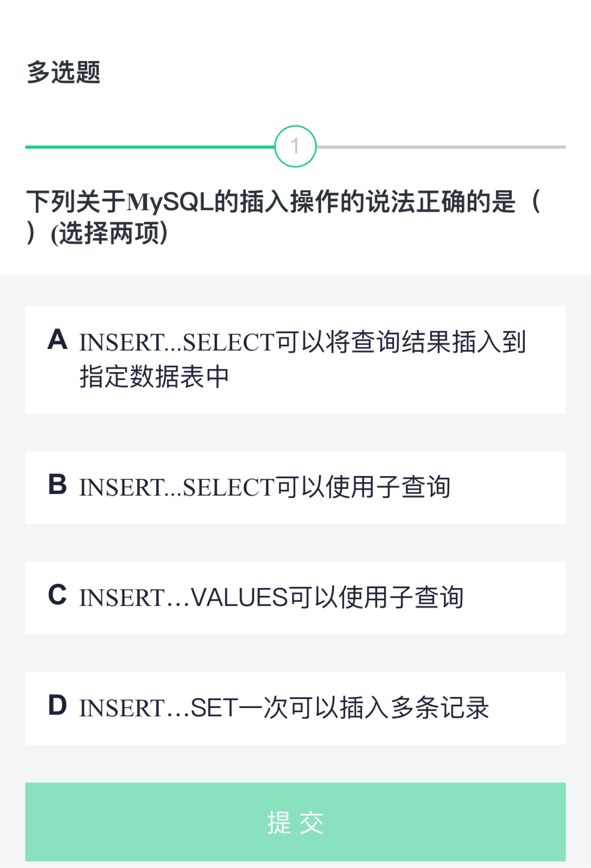The height and width of the screenshot is (868, 591).
Task: Tap the bold letter A label
Action: pos(58,340)
